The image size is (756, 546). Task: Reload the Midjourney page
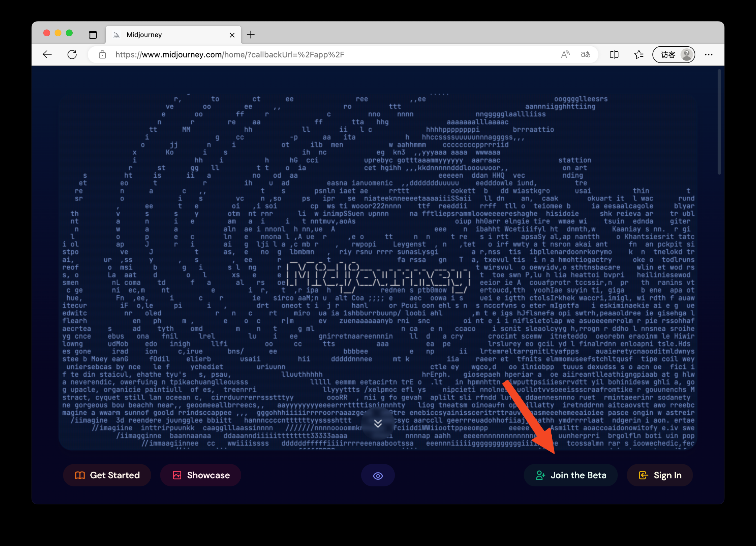pos(72,54)
